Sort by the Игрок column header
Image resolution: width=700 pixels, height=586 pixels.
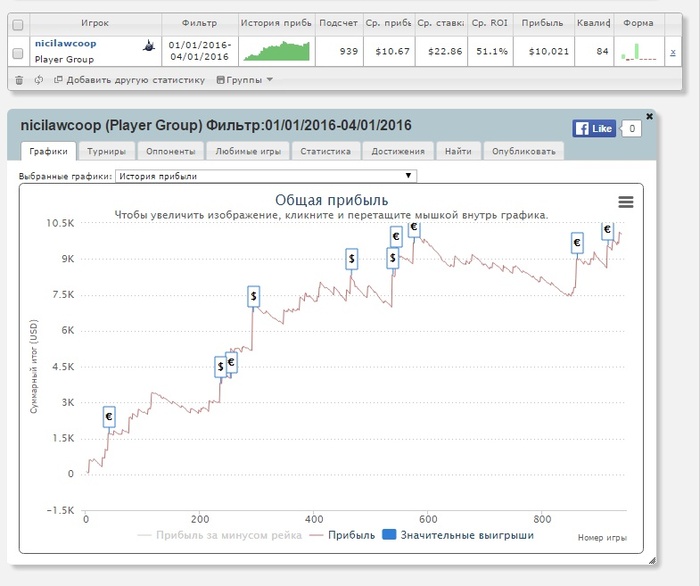pos(95,23)
